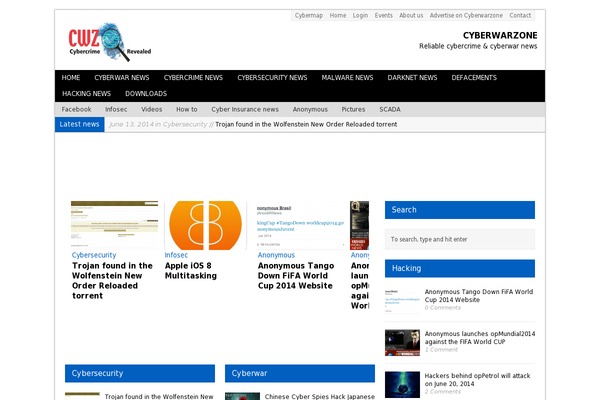The width and height of the screenshot is (600, 400).
Task: Open Chinese Cyber Spies Hack Japanese article
Action: (x=320, y=397)
